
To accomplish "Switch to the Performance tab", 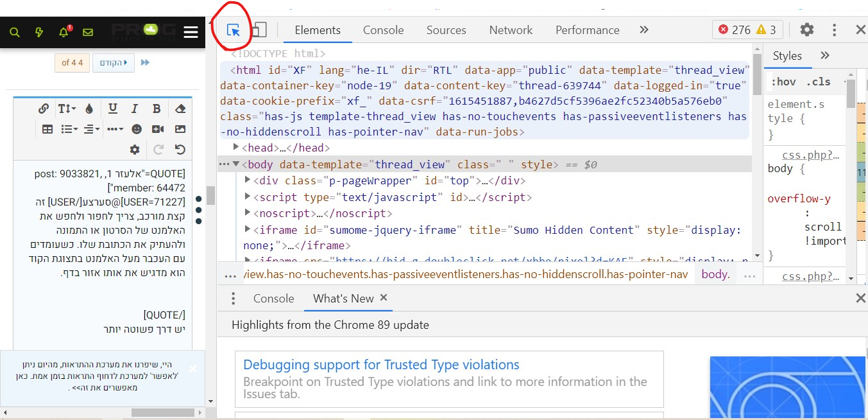I will pyautogui.click(x=588, y=30).
